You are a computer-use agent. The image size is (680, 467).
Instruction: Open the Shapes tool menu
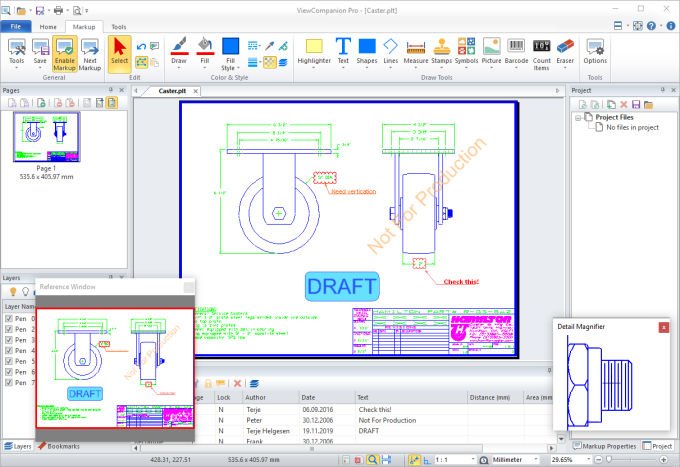pos(367,53)
